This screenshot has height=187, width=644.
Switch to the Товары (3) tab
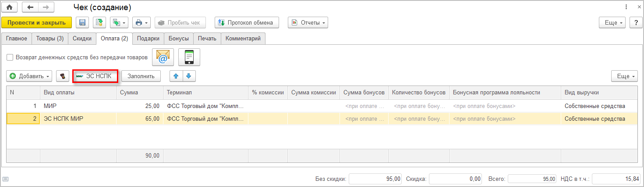pyautogui.click(x=50, y=38)
